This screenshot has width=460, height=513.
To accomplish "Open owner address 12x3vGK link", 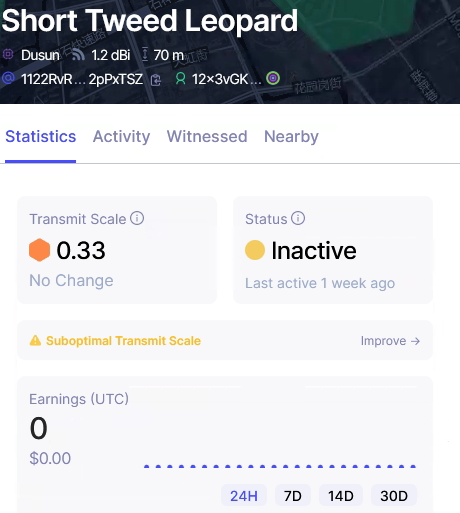I will pos(226,79).
